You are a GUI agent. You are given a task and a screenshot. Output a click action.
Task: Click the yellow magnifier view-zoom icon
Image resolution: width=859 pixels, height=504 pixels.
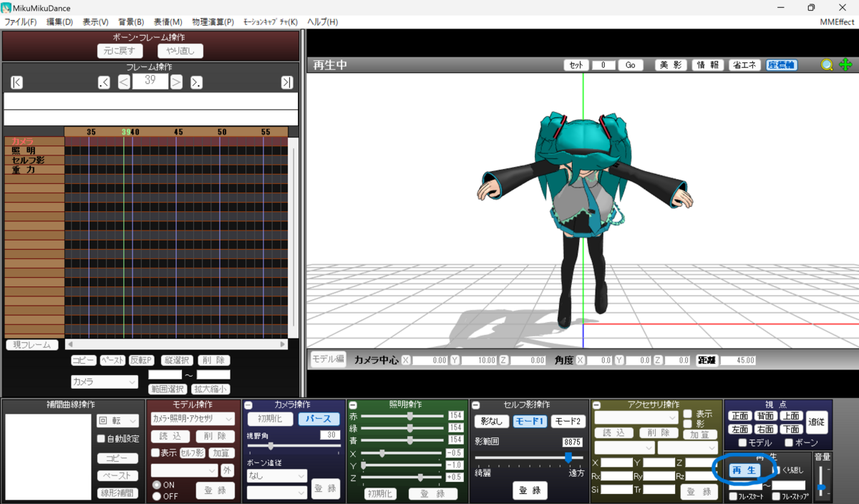click(827, 65)
